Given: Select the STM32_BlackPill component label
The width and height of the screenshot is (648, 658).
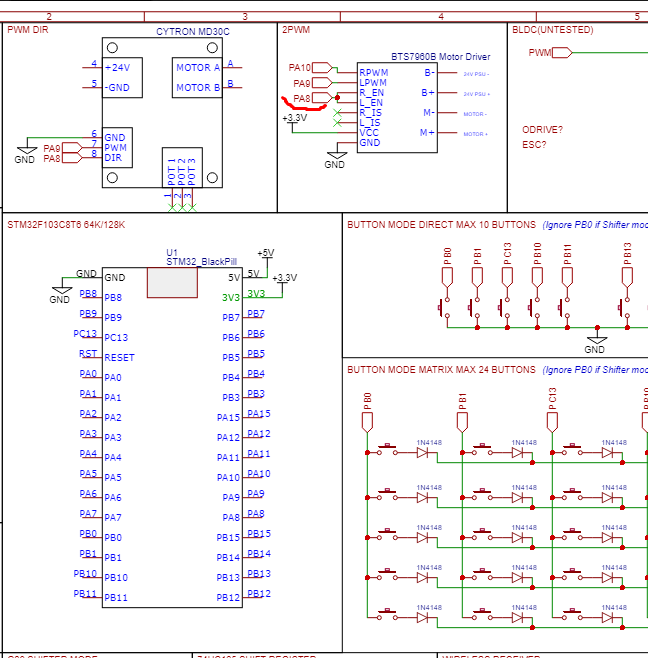Looking at the screenshot, I should tap(200, 261).
